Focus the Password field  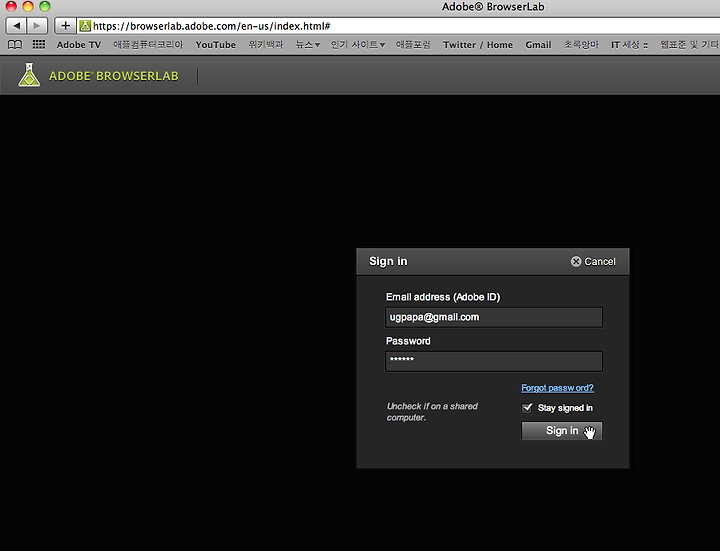(494, 361)
